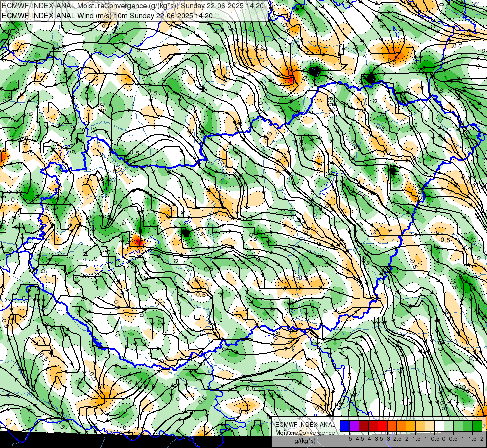Image resolution: width=487 pixels, height=448 pixels.
Task: Click the -1 legend tick label
Action: click(425, 439)
